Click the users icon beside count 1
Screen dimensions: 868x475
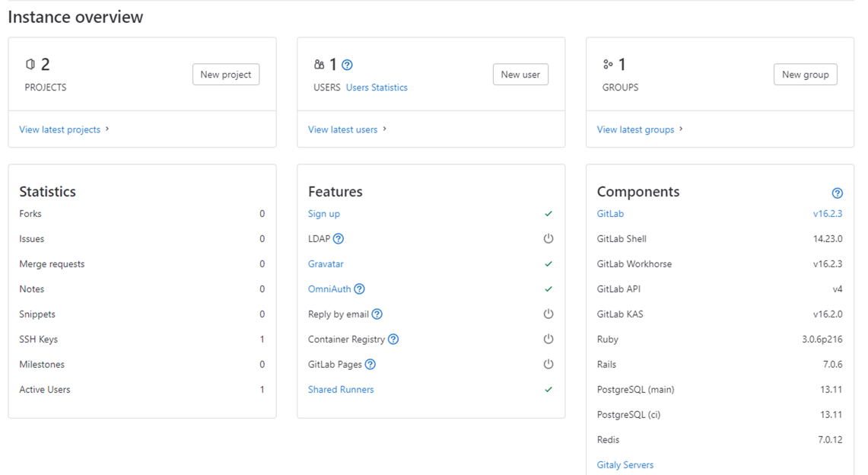[x=319, y=64]
